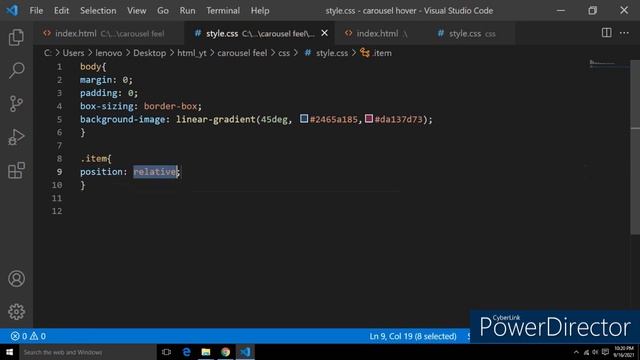The height and width of the screenshot is (360, 640).
Task: Click the selected word relative on line 9
Action: 155,172
